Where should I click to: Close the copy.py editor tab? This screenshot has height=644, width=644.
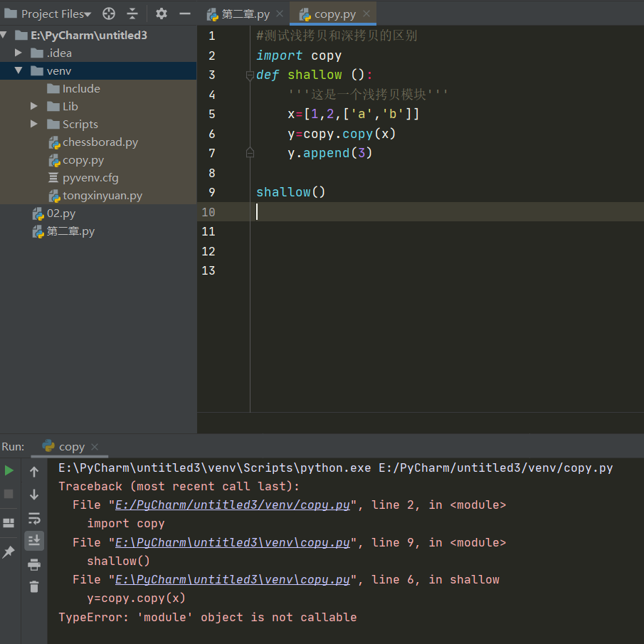[x=366, y=14]
